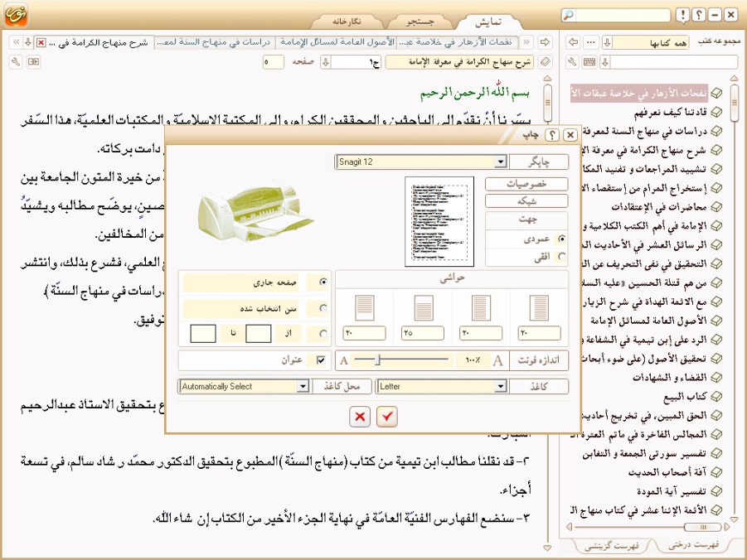This screenshot has height=560, width=747.
Task: Click the large A to increase font size
Action: tap(497, 360)
